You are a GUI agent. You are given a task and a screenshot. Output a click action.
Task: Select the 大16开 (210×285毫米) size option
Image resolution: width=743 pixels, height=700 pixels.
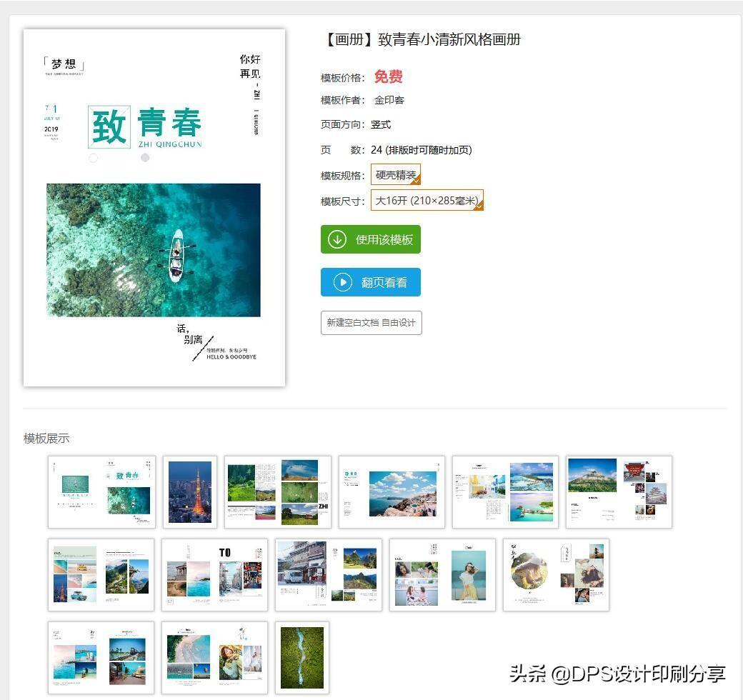click(427, 201)
